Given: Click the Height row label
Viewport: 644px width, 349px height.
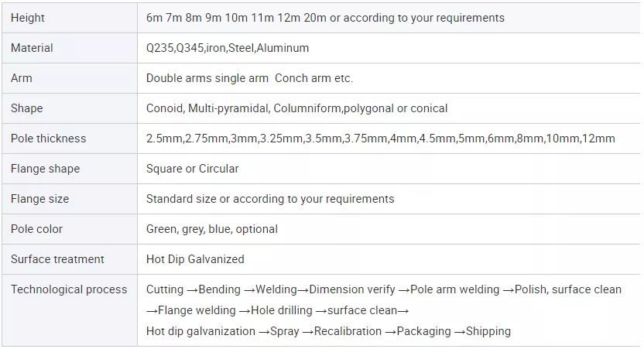Looking at the screenshot, I should (28, 18).
